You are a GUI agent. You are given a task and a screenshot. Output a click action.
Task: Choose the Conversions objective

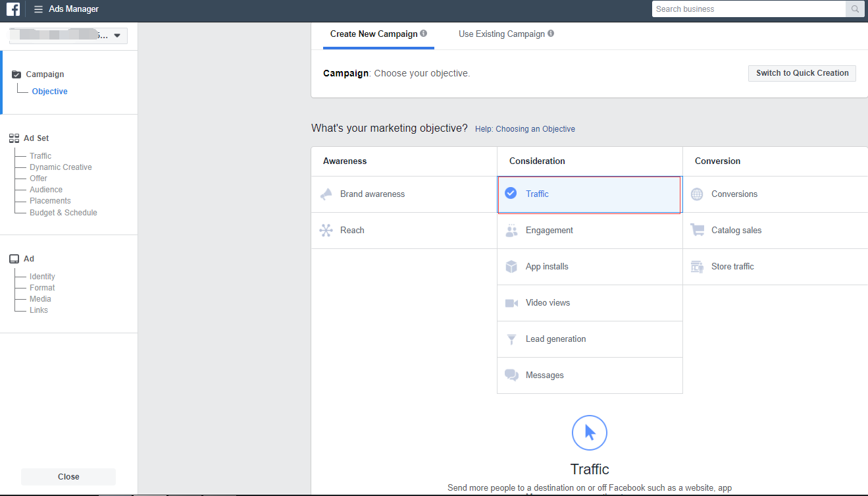pyautogui.click(x=775, y=194)
